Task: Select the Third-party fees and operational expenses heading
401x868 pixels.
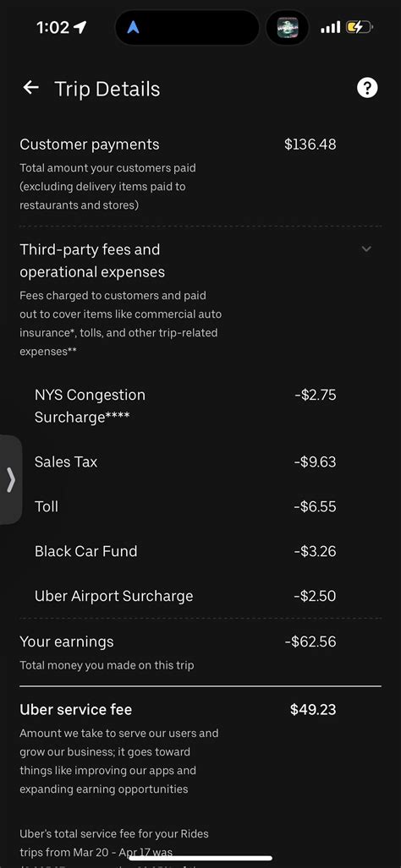Action: 92,260
